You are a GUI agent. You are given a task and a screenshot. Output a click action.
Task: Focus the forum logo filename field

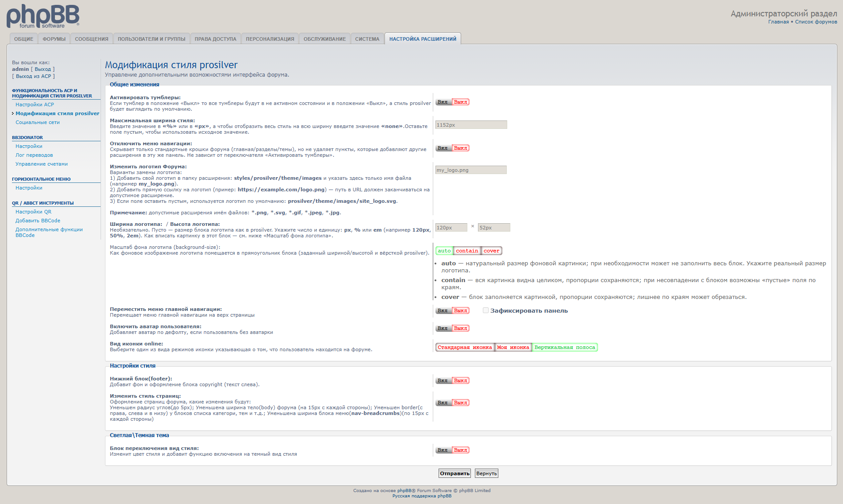(470, 170)
